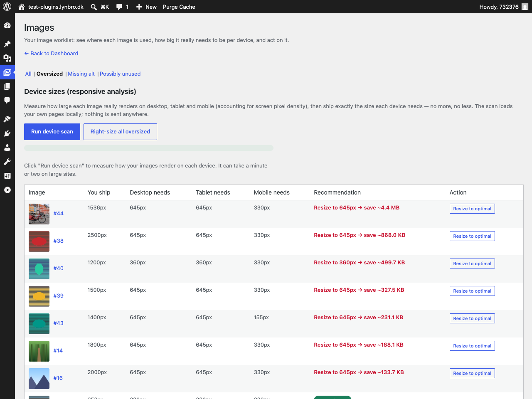Click the "Recommendation" column header
The width and height of the screenshot is (532, 399).
pyautogui.click(x=337, y=192)
